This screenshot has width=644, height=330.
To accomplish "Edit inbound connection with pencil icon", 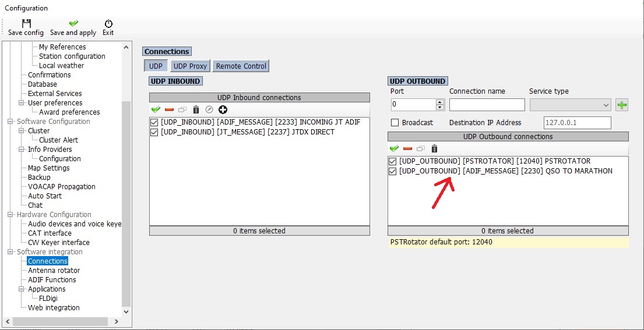I will (209, 109).
